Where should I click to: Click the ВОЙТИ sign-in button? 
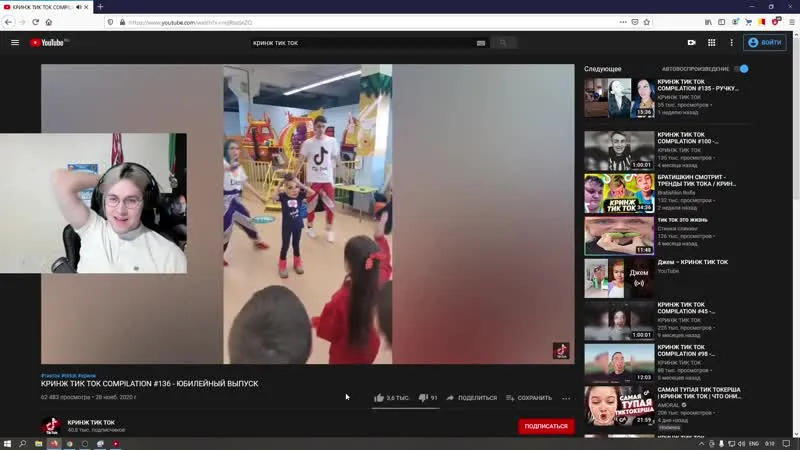click(764, 43)
